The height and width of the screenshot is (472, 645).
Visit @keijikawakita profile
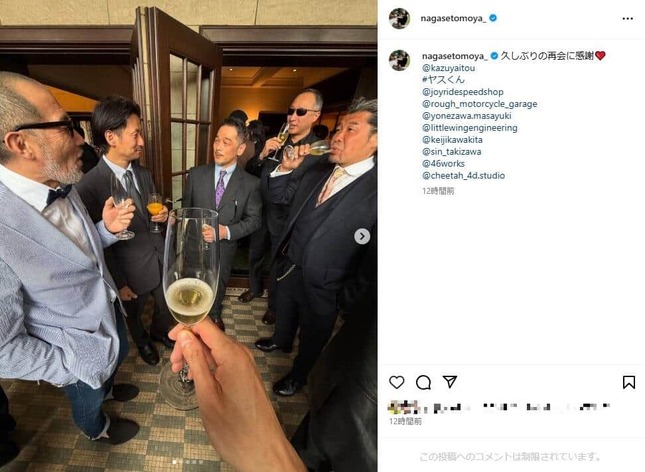[454, 140]
